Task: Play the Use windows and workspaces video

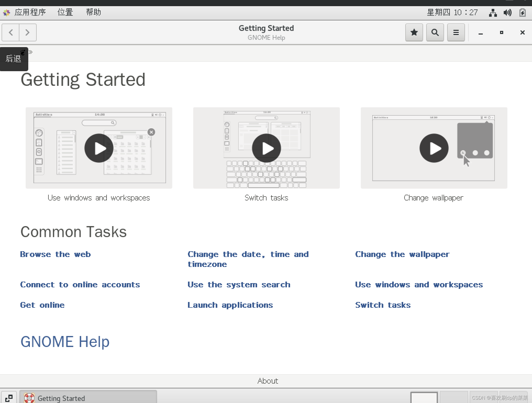Action: (x=99, y=148)
